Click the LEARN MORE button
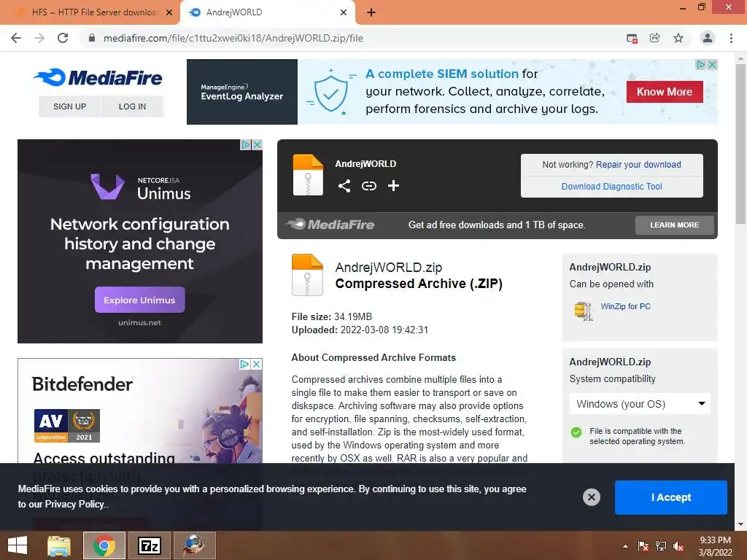 click(x=675, y=225)
